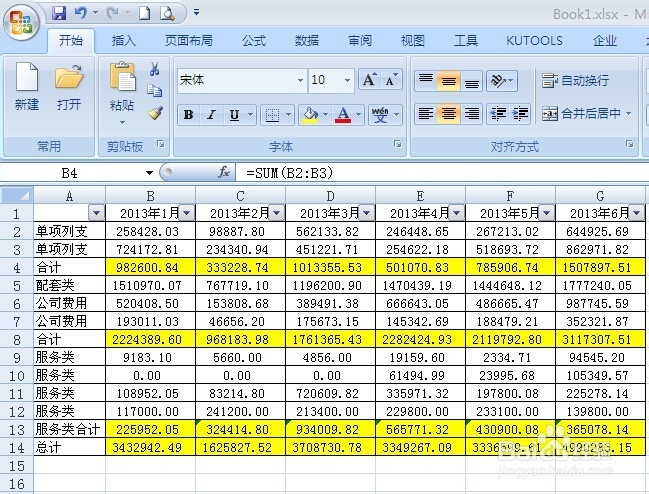This screenshot has height=494, width=649.
Task: Toggle bold formatting
Action: click(x=189, y=115)
